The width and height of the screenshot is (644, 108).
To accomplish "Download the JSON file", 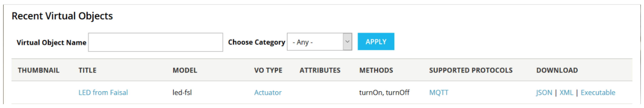I will point(544,92).
